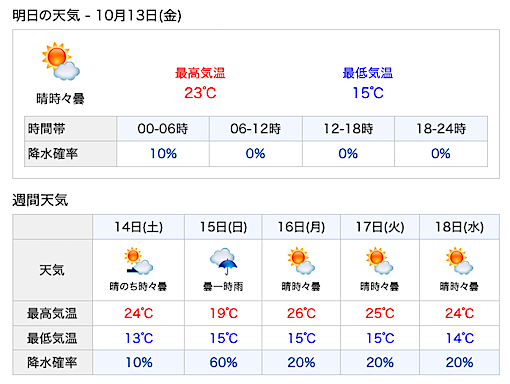The image size is (510, 384).
Task: Click the 週間天気 section heading
Action: (40, 200)
